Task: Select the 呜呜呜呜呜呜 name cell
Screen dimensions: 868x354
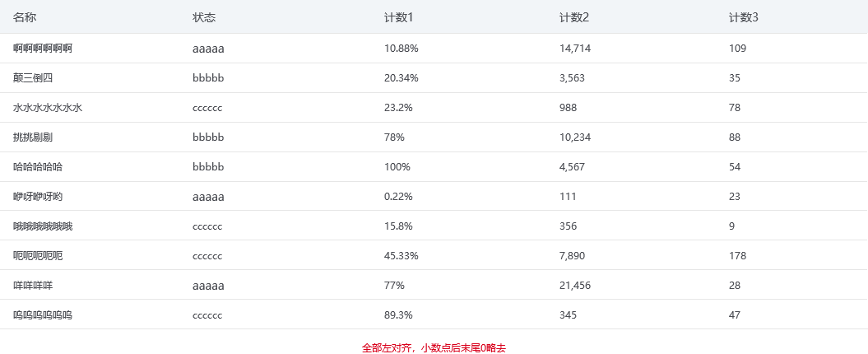Action: 43,315
